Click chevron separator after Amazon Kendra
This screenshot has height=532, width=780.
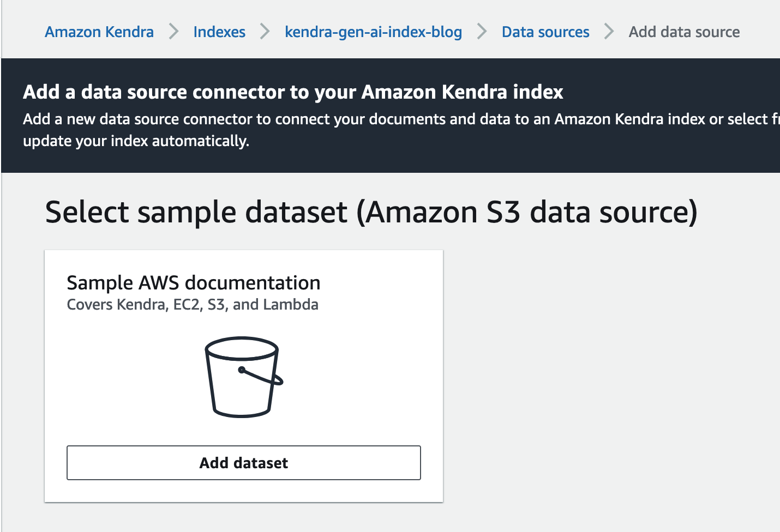pos(173,32)
